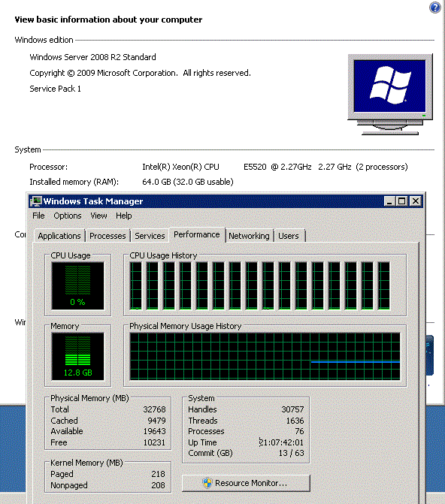
Task: Click the View basic information heading
Action: click(108, 20)
